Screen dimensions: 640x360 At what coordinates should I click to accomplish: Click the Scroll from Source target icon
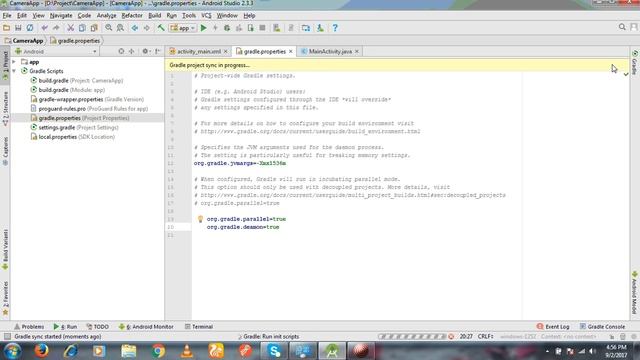121,51
